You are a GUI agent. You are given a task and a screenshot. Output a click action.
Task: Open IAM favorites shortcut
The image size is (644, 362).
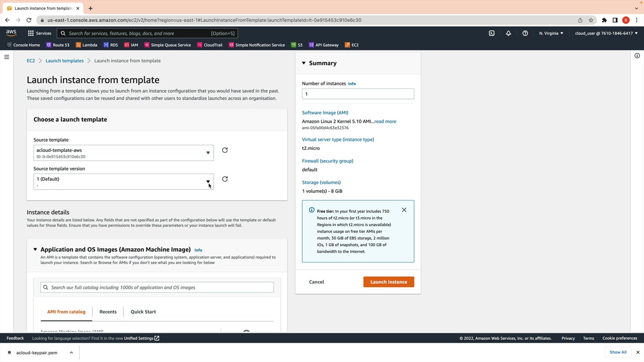pyautogui.click(x=131, y=45)
